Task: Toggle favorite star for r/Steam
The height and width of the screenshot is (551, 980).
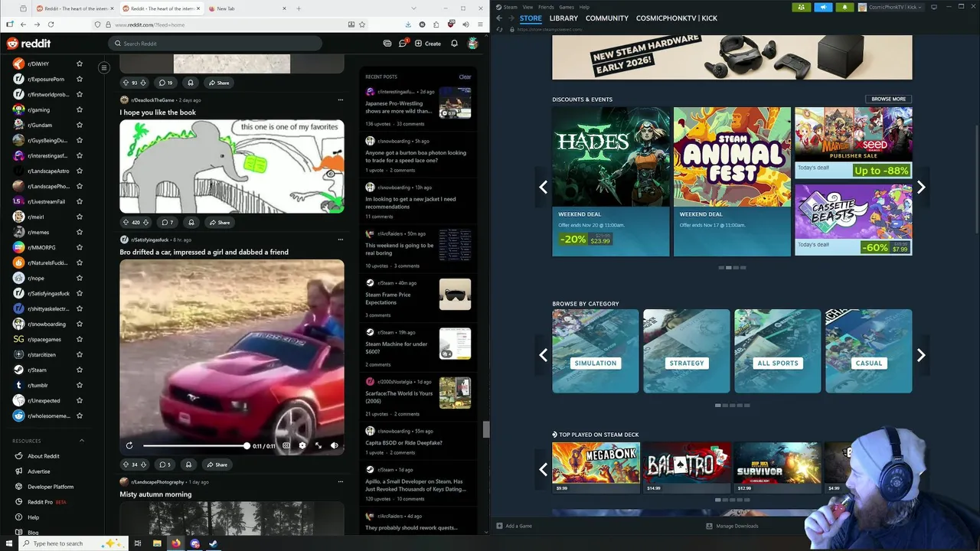Action: pyautogui.click(x=80, y=370)
